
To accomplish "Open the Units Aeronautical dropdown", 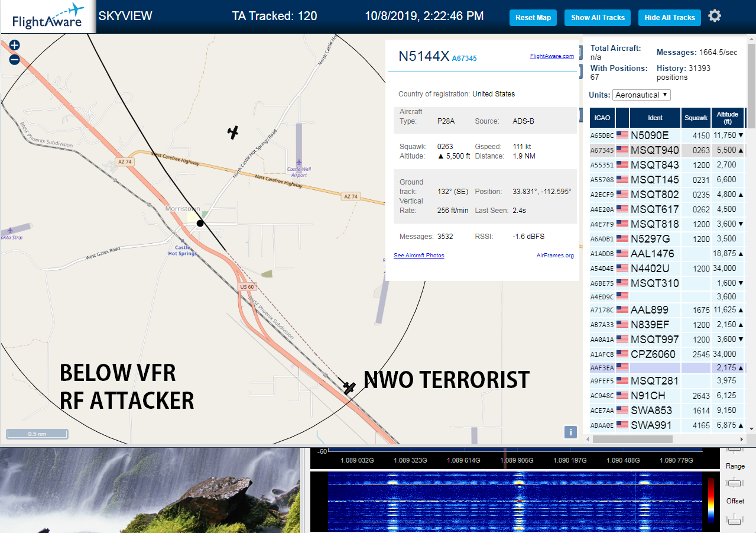I will [x=641, y=95].
